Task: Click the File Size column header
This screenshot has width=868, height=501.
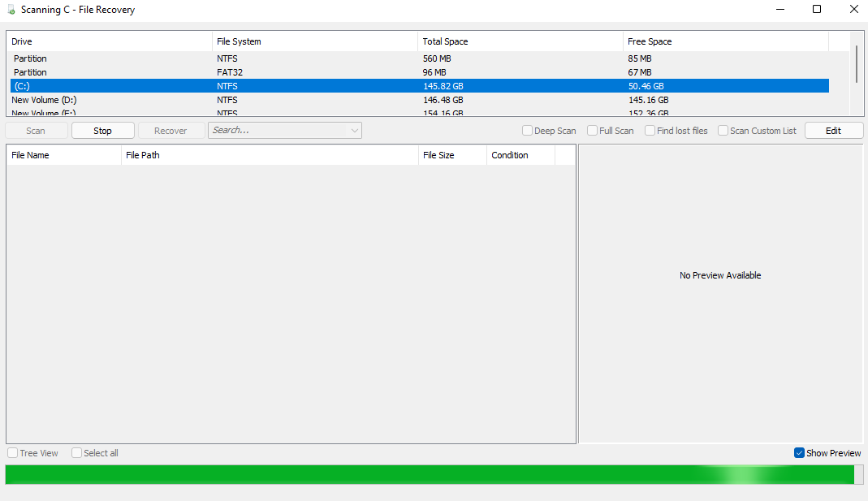Action: coord(452,155)
